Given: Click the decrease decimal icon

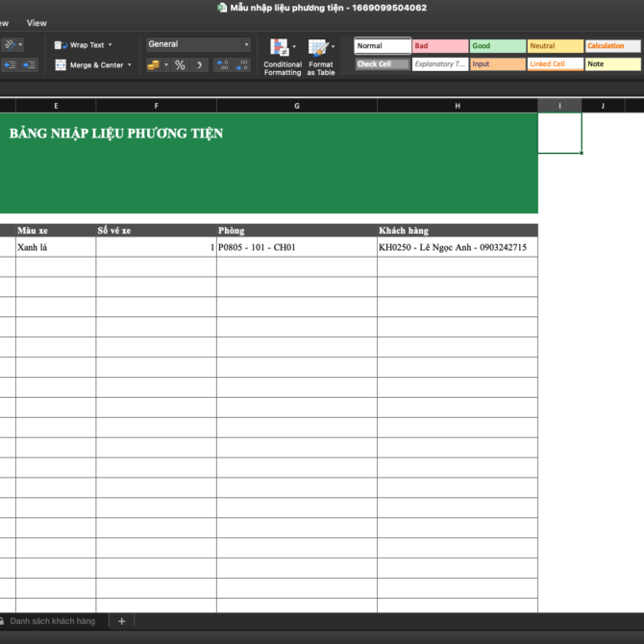Looking at the screenshot, I should pos(242,65).
